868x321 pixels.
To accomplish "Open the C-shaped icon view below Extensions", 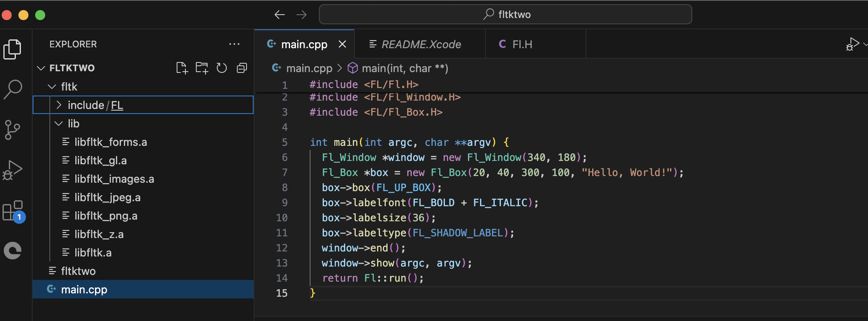I will pos(13,251).
